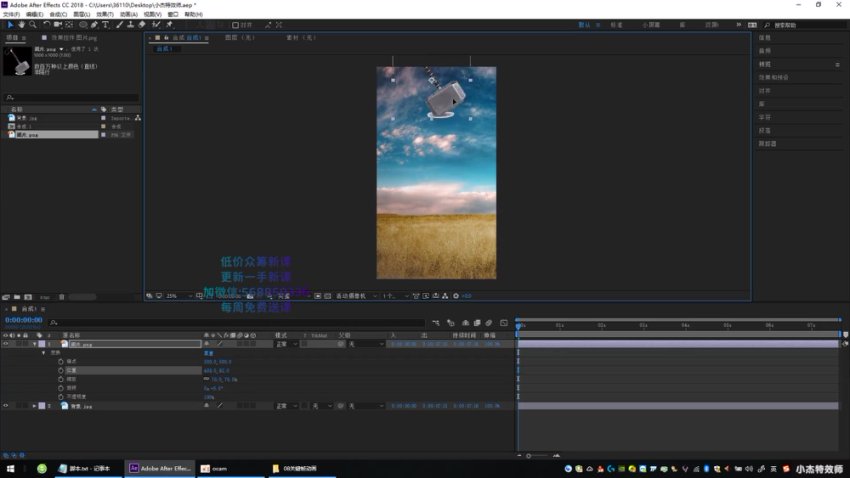
Task: Open the 字符 panel on the right
Action: click(x=764, y=117)
